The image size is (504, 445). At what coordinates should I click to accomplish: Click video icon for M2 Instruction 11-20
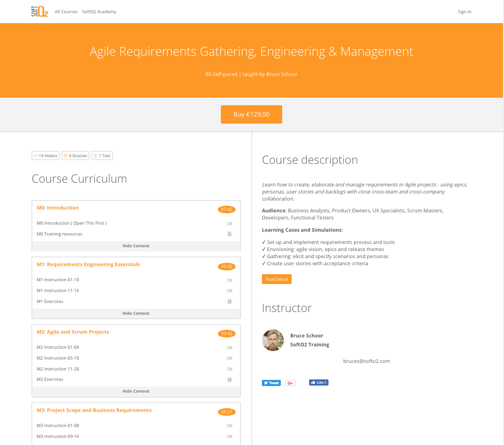[x=229, y=369]
